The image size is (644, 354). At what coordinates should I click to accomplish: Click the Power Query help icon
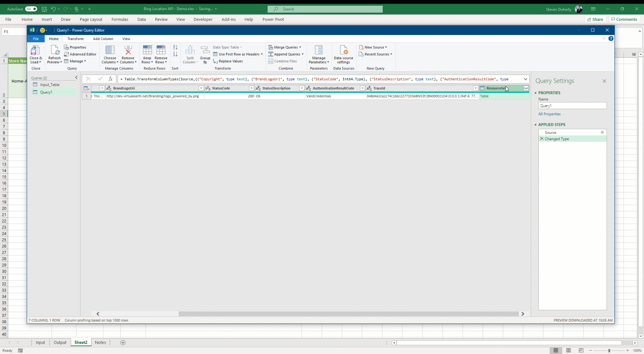(611, 39)
